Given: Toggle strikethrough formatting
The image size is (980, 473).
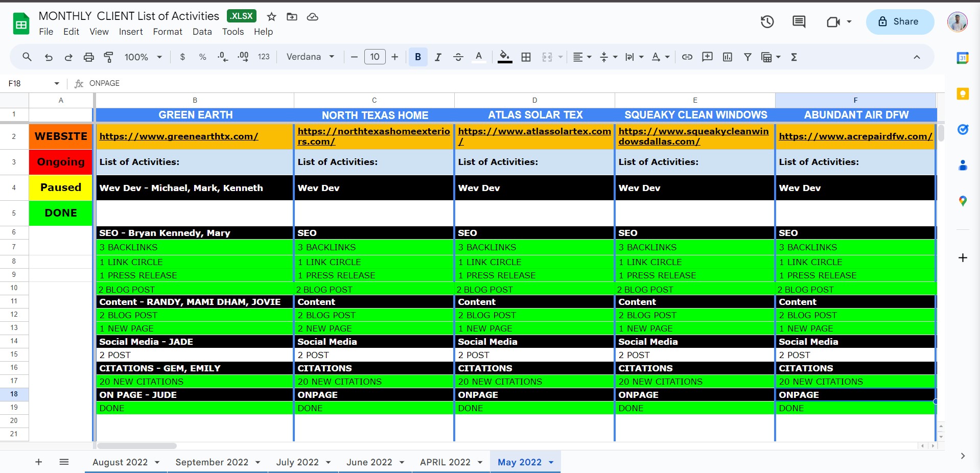Looking at the screenshot, I should click(x=458, y=57).
